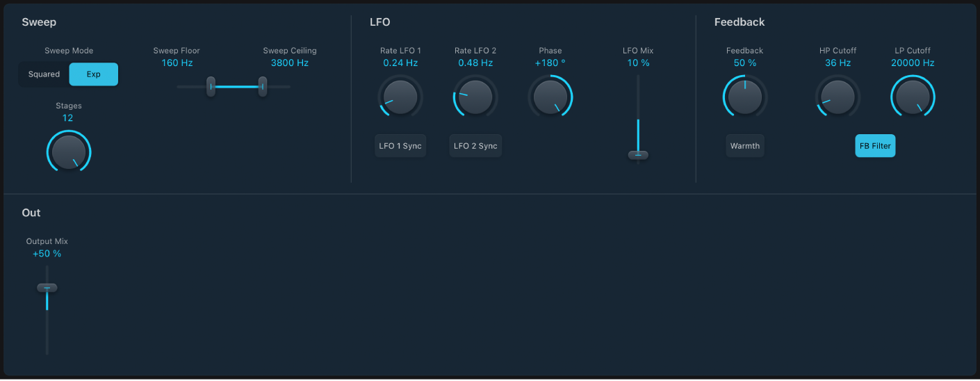Click the Output Mix slider handle
The width and height of the screenshot is (980, 381).
pyautogui.click(x=47, y=287)
